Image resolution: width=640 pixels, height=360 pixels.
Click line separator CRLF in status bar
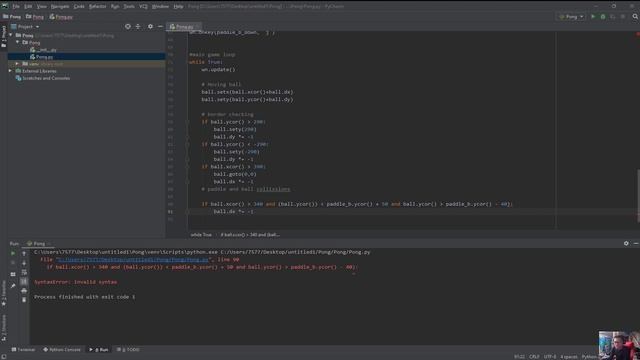pos(534,357)
